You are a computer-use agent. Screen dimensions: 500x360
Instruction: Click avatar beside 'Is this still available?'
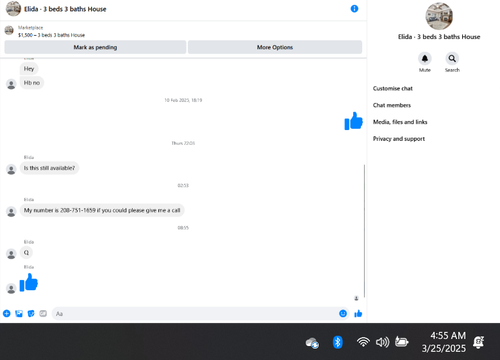11,170
